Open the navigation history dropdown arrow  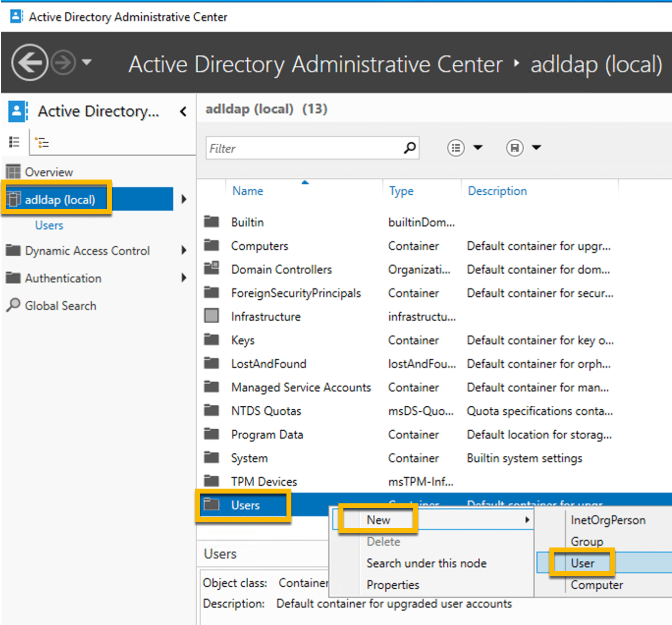coord(87,62)
